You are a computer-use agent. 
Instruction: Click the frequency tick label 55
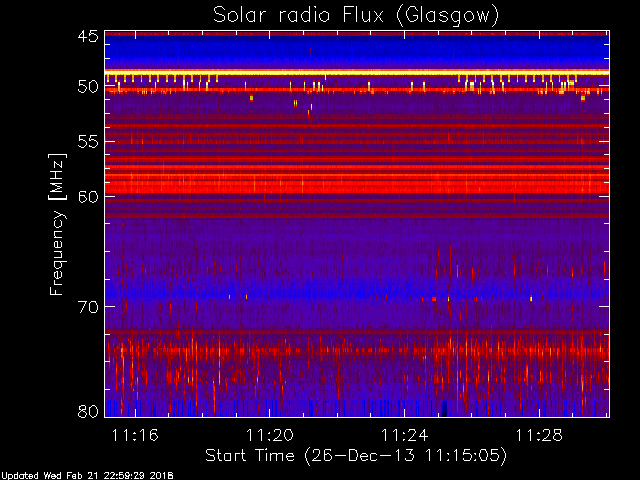click(88, 142)
